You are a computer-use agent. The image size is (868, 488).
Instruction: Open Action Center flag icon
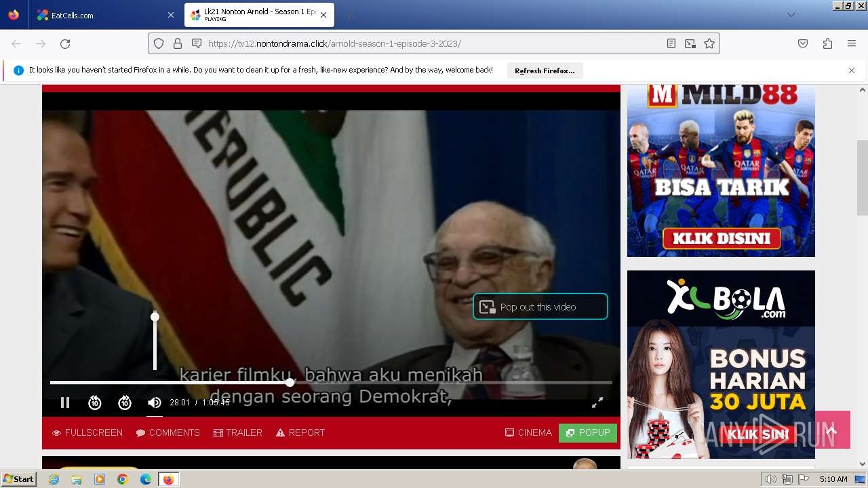pos(804,479)
